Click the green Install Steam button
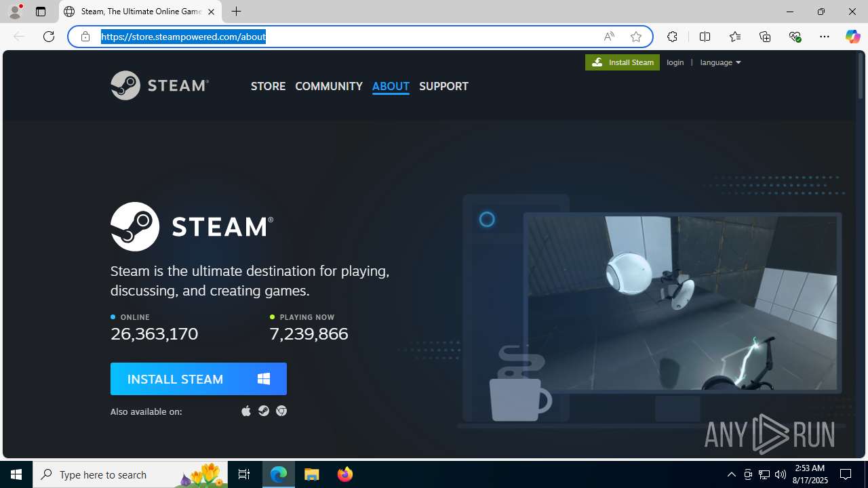This screenshot has height=488, width=868. pos(623,62)
